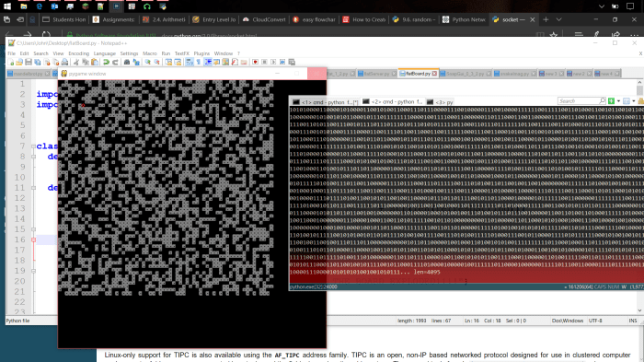Screen dimensions: 644x362
Task: Open the TextFX menu in Notepad++
Action: tap(181, 53)
